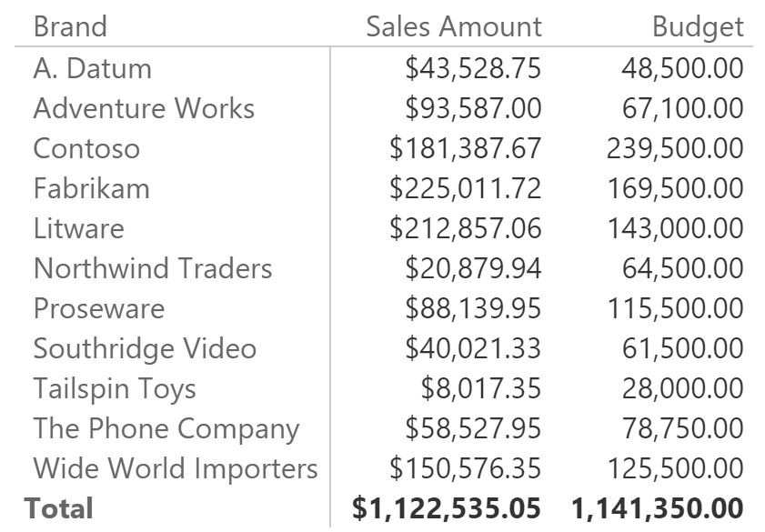Viewport: 765px width, 532px height.
Task: Select The Phone Company brand cell
Action: tap(166, 429)
